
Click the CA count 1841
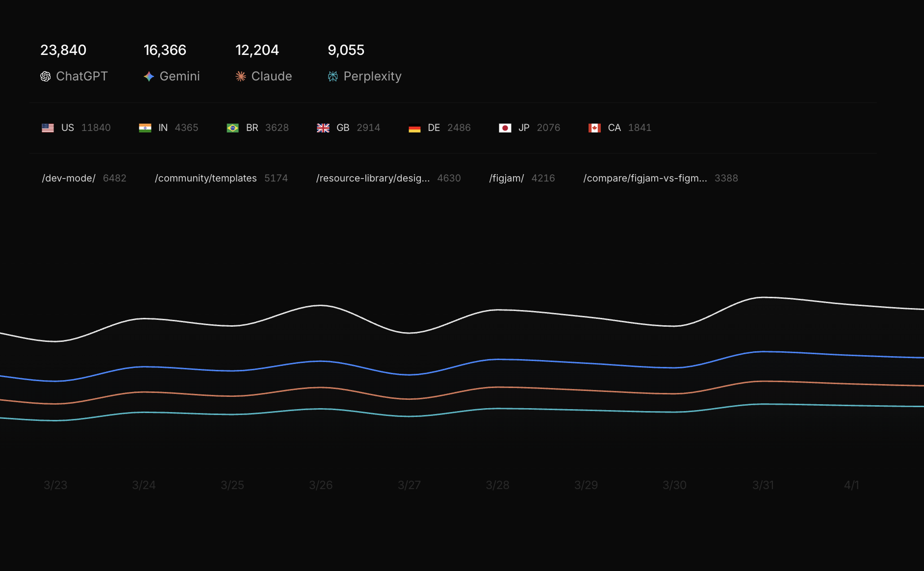(640, 128)
